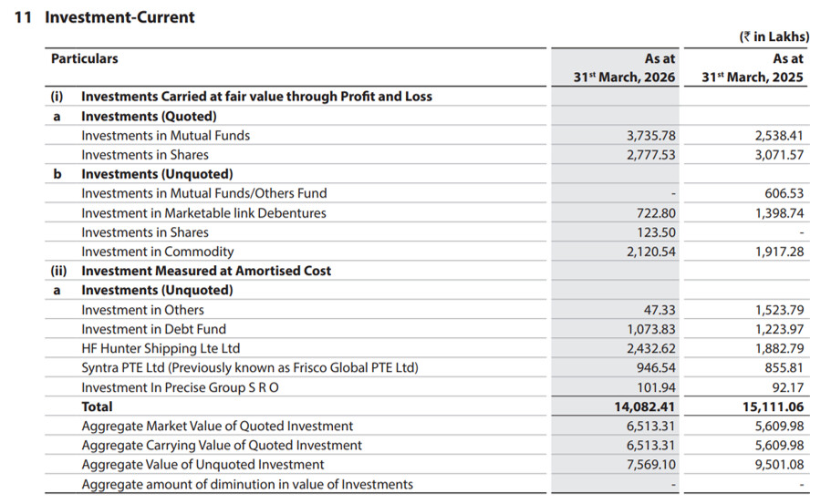The width and height of the screenshot is (831, 504).
Task: Select the Investments (Unquoted) subheading under b
Action: point(157,174)
